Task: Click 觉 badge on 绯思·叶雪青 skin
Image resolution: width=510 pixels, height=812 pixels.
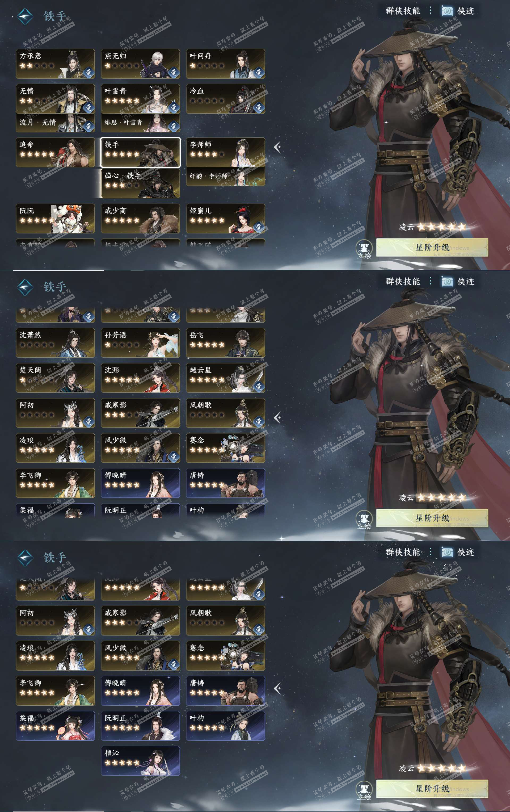Action: click(173, 126)
